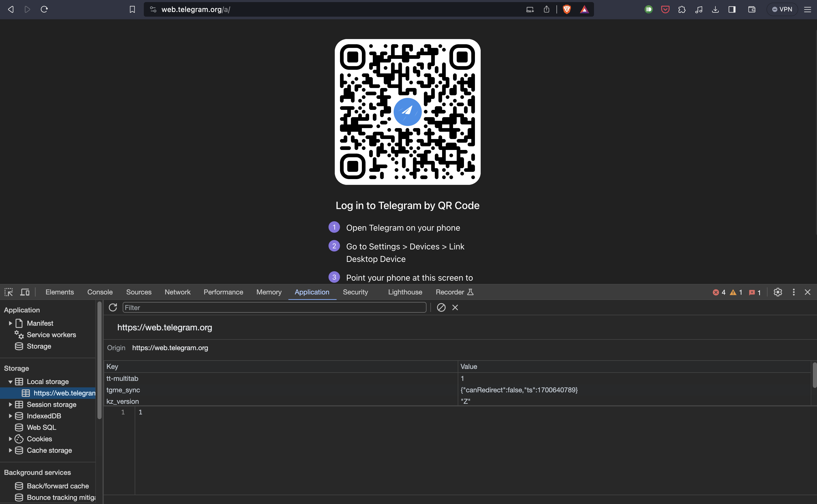The width and height of the screenshot is (817, 504).
Task: Toggle the VPN button
Action: pyautogui.click(x=782, y=9)
